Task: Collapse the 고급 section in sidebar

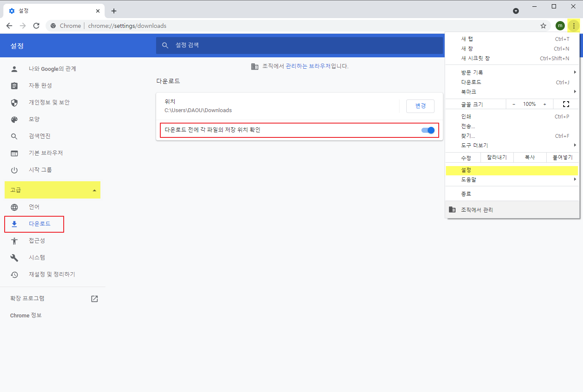Action: [x=52, y=190]
